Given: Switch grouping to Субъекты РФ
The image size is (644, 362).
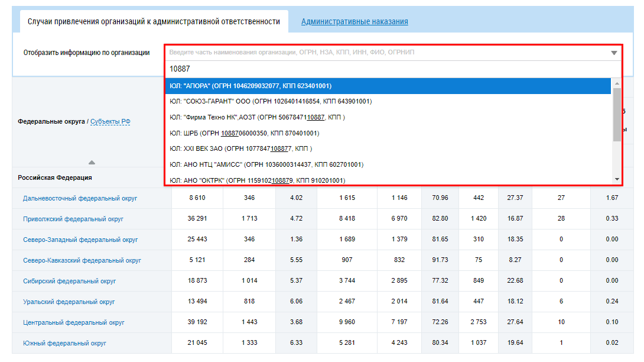Looking at the screenshot, I should click(110, 122).
